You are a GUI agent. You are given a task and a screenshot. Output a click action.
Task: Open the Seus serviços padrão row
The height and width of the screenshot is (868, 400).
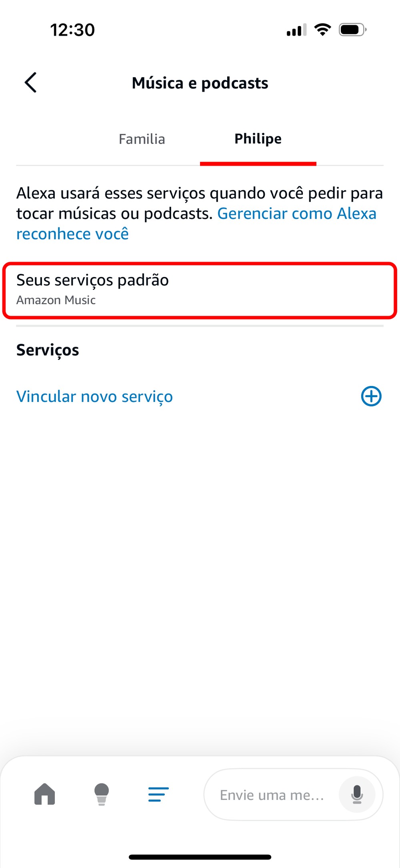pos(200,290)
